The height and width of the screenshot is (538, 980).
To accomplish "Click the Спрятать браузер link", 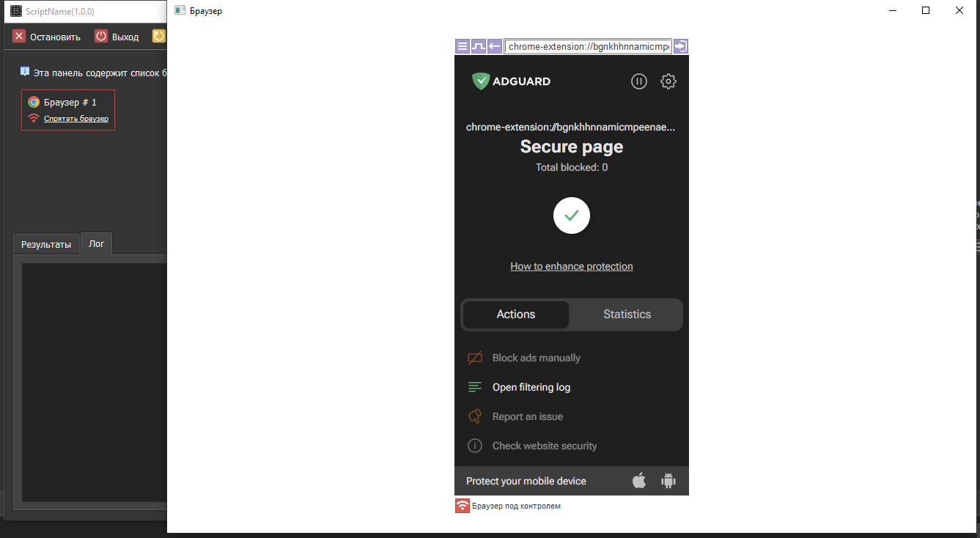I will click(76, 118).
